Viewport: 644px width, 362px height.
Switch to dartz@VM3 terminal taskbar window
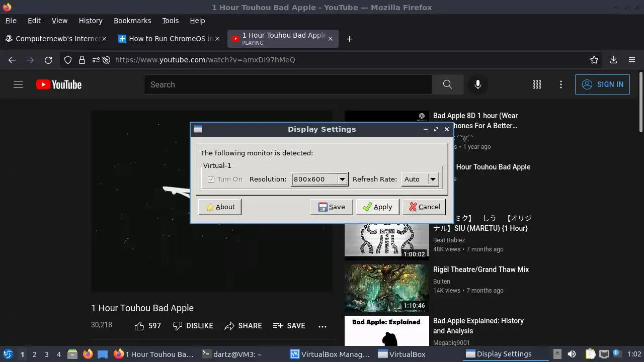pyautogui.click(x=243, y=354)
